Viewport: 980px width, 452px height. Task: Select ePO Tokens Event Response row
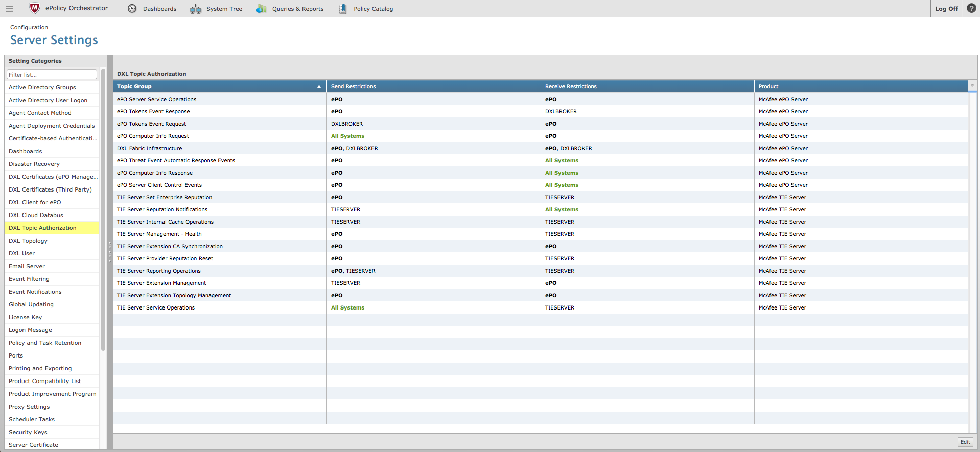[540, 111]
